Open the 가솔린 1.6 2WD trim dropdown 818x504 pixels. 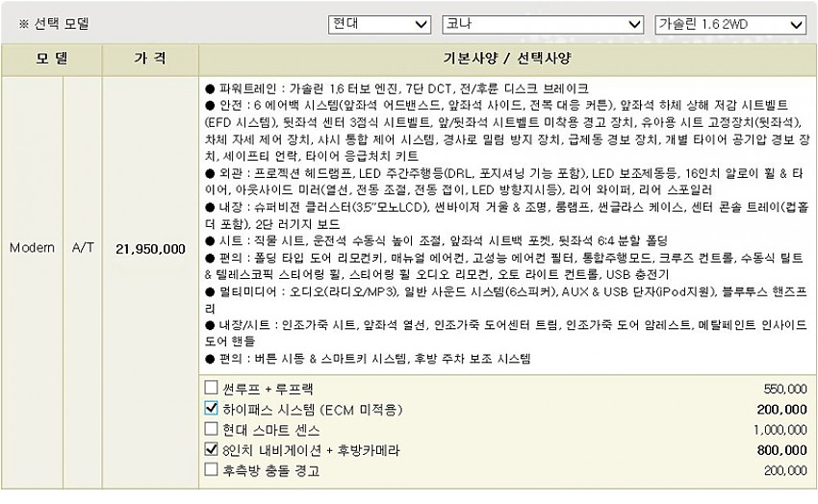[x=729, y=24]
